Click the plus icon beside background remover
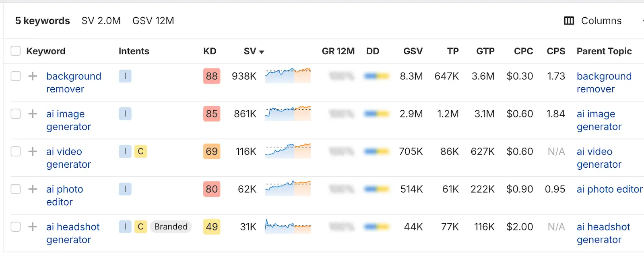 click(x=33, y=76)
